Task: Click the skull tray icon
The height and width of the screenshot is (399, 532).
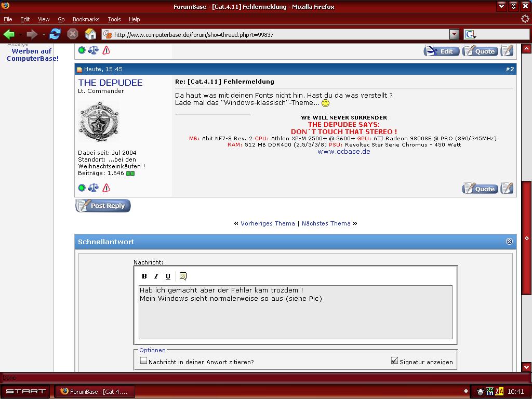Action: tap(480, 392)
